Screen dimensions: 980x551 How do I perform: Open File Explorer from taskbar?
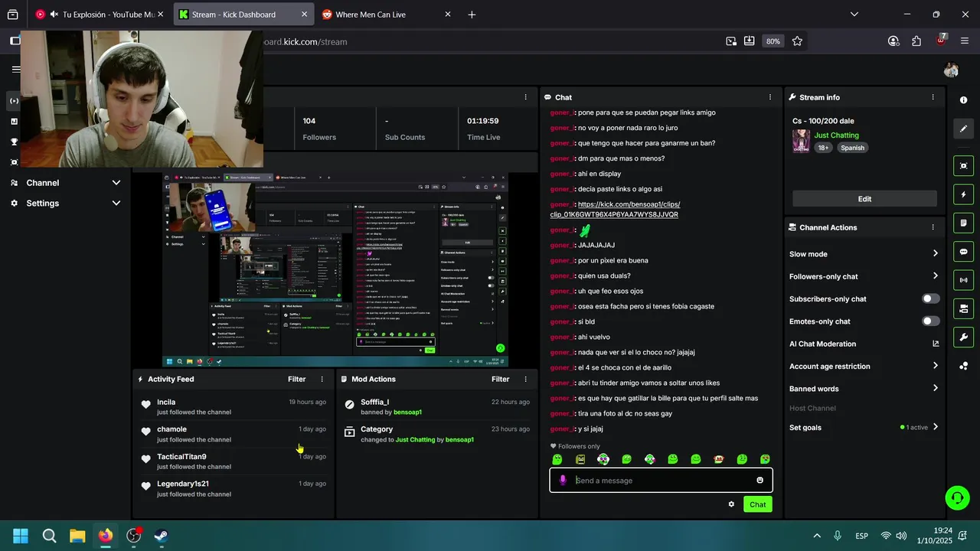(x=77, y=536)
